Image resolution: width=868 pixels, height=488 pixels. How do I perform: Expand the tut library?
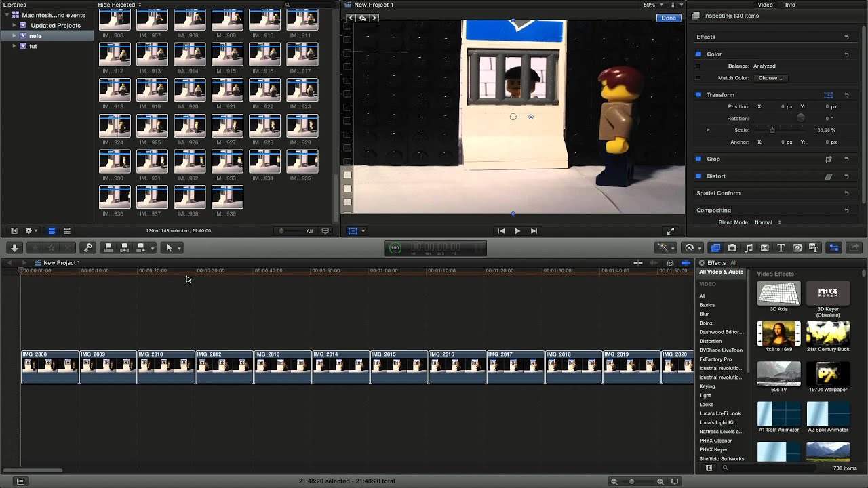click(x=14, y=46)
